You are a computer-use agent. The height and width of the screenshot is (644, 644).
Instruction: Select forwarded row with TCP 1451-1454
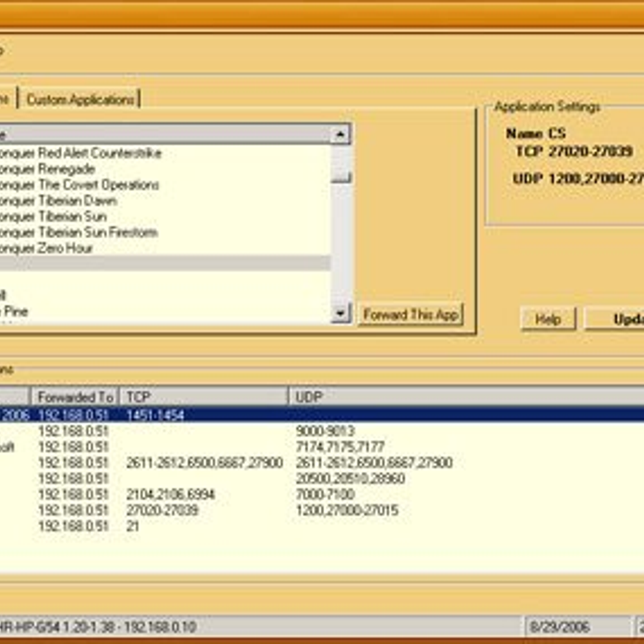click(x=156, y=415)
